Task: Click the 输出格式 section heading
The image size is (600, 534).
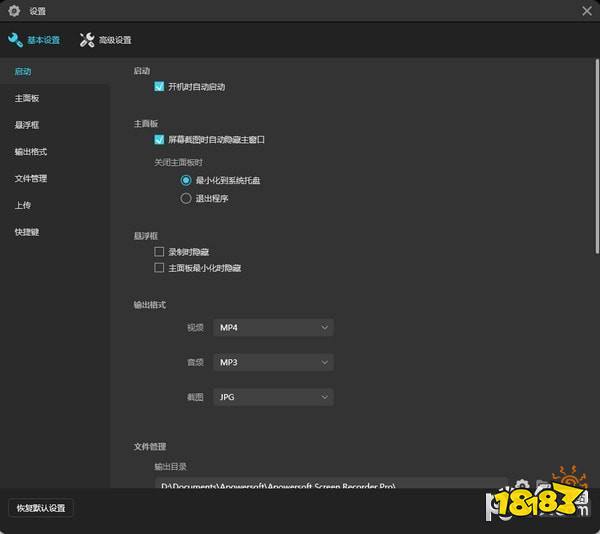Action: tap(150, 305)
